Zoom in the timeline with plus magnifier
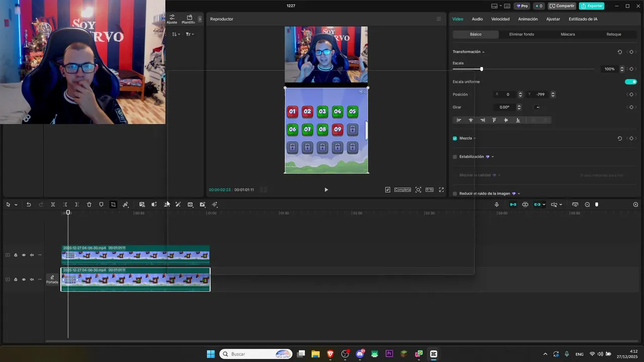Viewport: 644px width, 362px height. coord(635,205)
